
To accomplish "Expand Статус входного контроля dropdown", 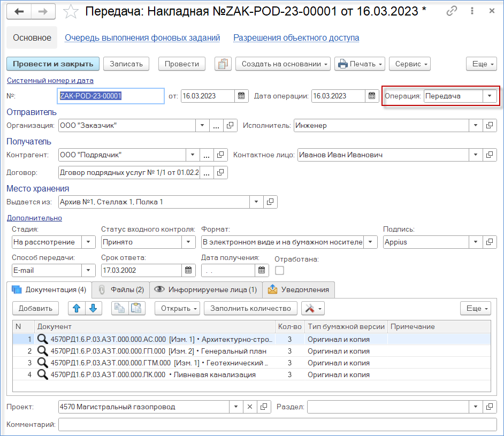I will point(188,242).
